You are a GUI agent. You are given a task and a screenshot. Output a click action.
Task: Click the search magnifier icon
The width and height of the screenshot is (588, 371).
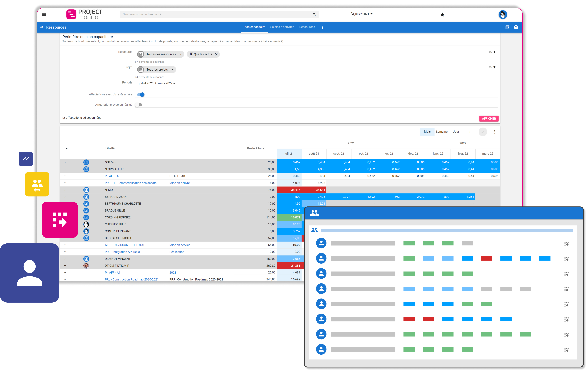pyautogui.click(x=314, y=15)
